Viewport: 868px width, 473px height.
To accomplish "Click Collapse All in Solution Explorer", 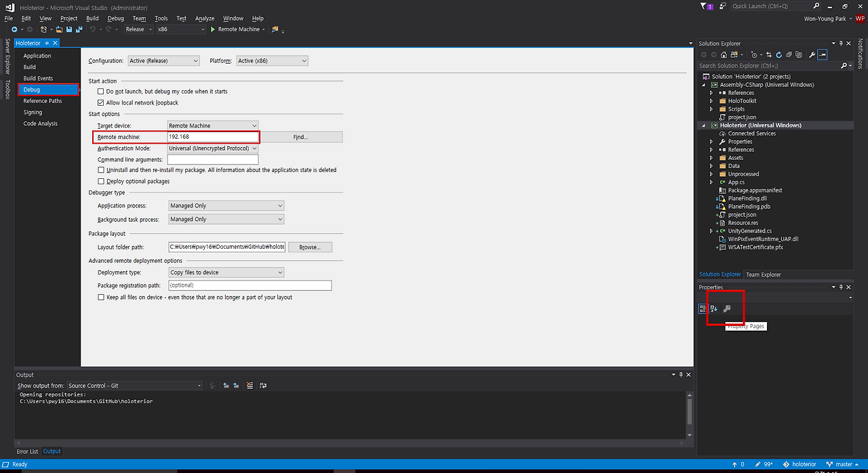I will [x=789, y=54].
